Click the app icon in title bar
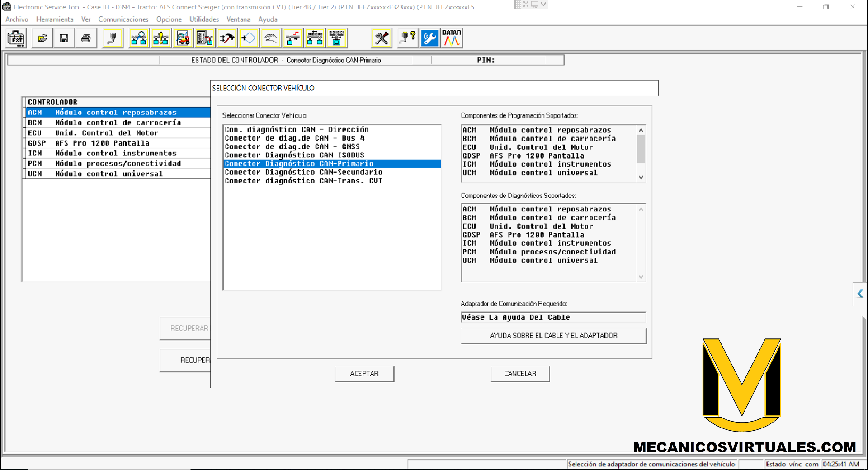 pyautogui.click(x=7, y=7)
